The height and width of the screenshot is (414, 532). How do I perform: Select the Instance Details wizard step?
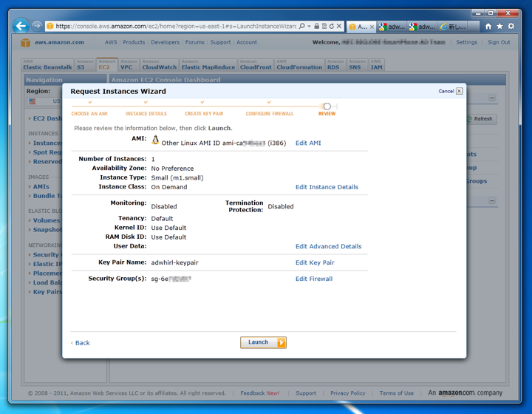(x=146, y=114)
